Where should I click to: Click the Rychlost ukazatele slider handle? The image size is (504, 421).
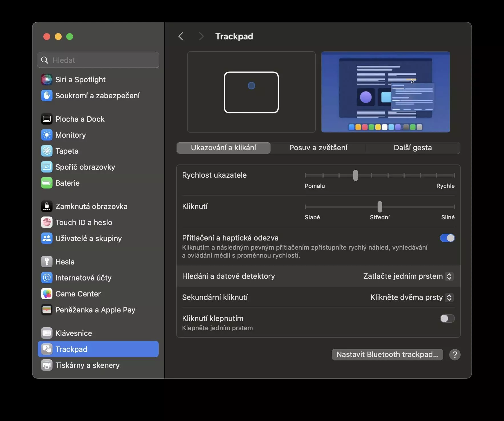point(356,175)
